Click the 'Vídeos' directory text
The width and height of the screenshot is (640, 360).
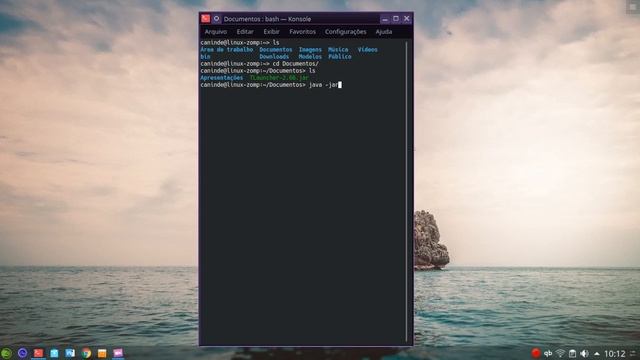pyautogui.click(x=367, y=49)
